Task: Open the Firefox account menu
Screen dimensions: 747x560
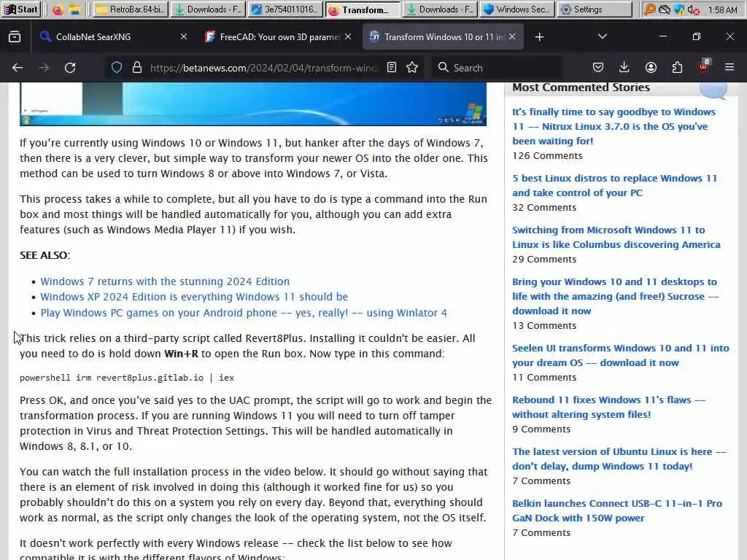Action: point(651,68)
